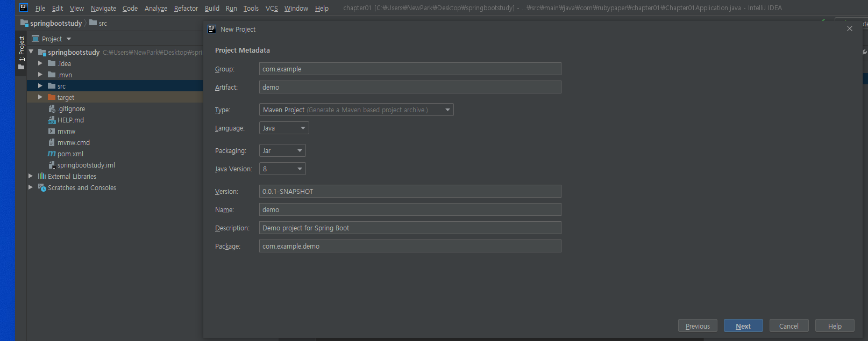Click the springbootstudy folder icon in the breadcrumb
Viewport: 868px width, 341px height.
tap(24, 23)
